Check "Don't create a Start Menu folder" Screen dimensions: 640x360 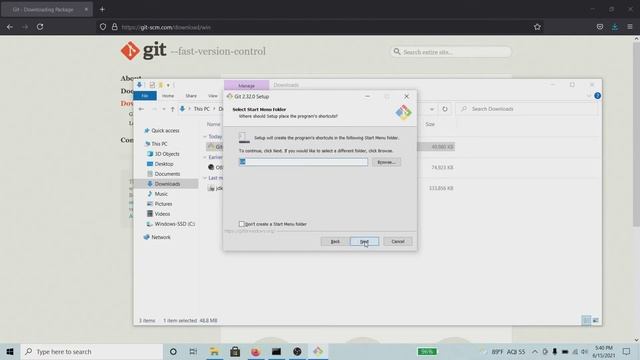[x=241, y=224]
